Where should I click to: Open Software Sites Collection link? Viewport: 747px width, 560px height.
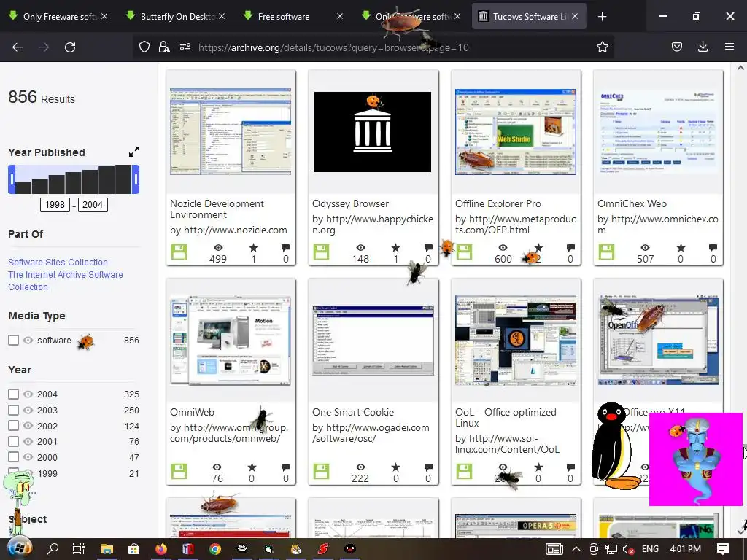click(x=58, y=262)
